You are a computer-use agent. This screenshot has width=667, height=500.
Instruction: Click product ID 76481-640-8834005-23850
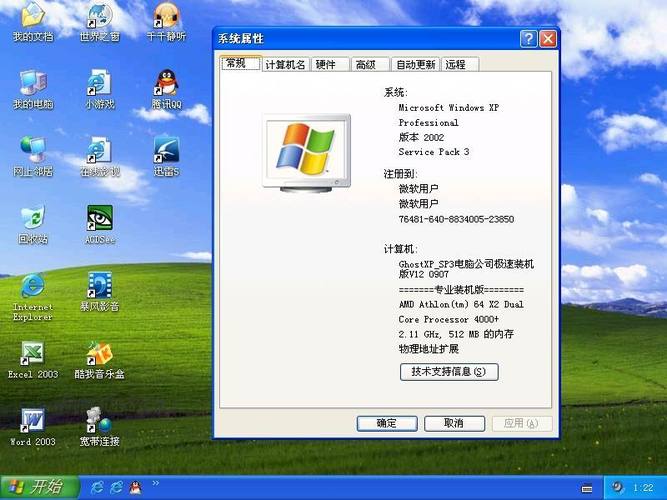[x=456, y=219]
